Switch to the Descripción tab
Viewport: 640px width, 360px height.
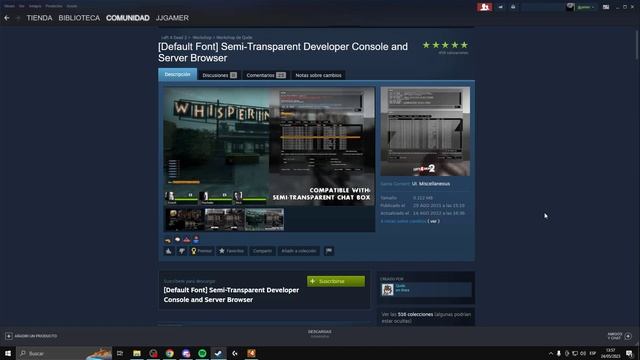pyautogui.click(x=178, y=74)
